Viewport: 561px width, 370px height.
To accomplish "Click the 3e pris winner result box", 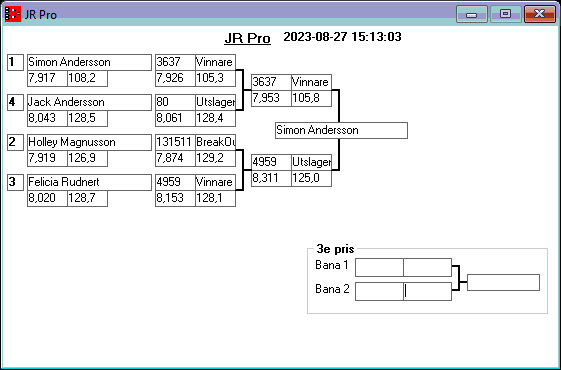I will click(503, 282).
